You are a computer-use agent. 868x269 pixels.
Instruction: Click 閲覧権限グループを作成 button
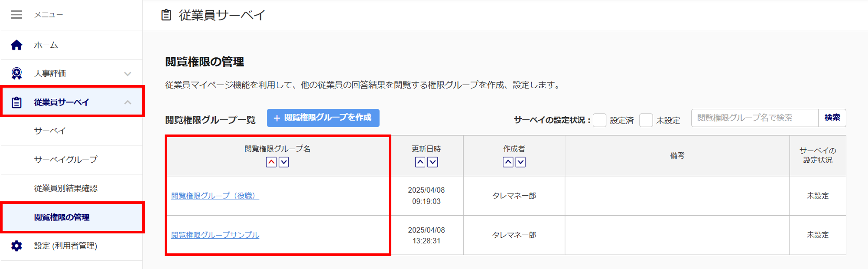pos(323,118)
